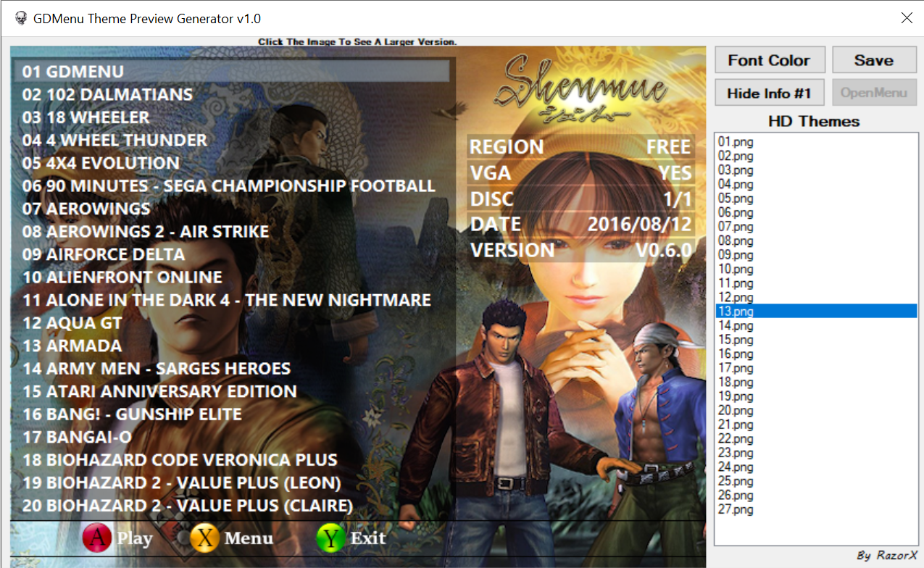This screenshot has height=568, width=924.
Task: Click the red A Play button icon
Action: (97, 538)
